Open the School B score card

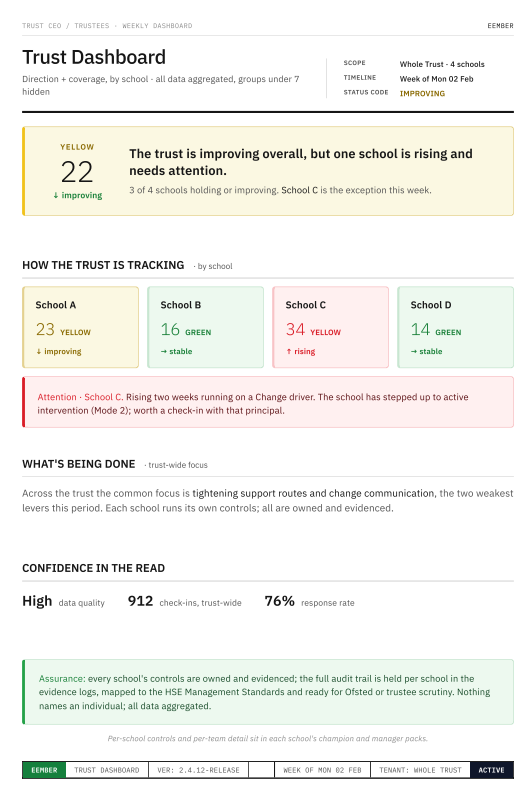(x=206, y=327)
